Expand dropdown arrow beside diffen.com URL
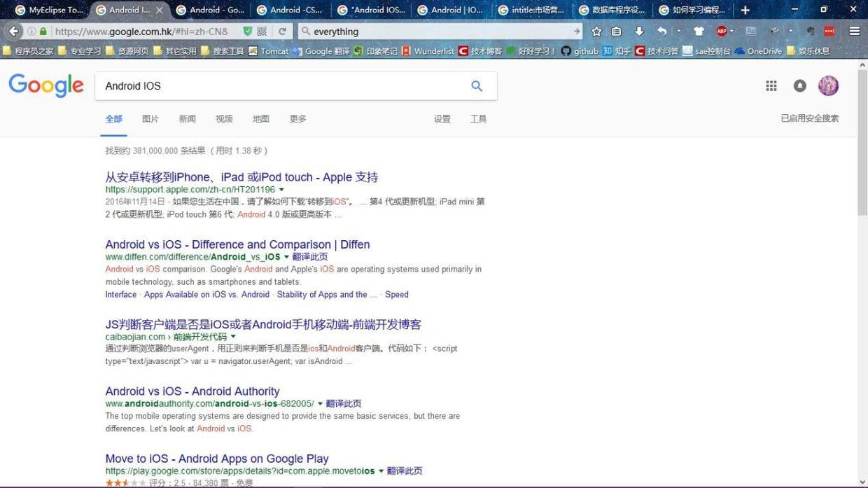Viewport: 868px width, 488px height. point(286,257)
